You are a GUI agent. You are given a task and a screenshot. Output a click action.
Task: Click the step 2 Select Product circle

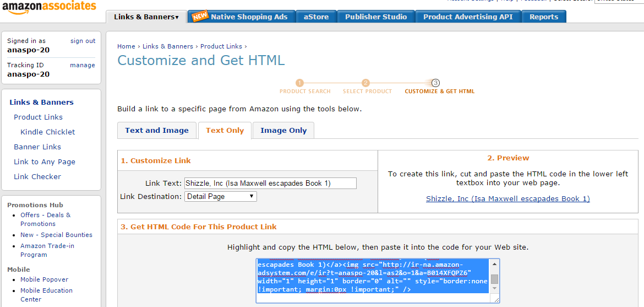(x=365, y=83)
